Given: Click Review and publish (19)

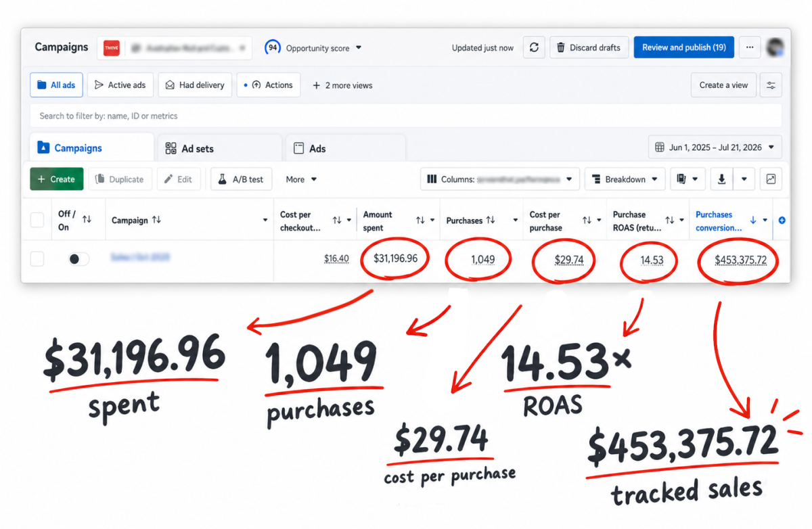Looking at the screenshot, I should pos(683,47).
